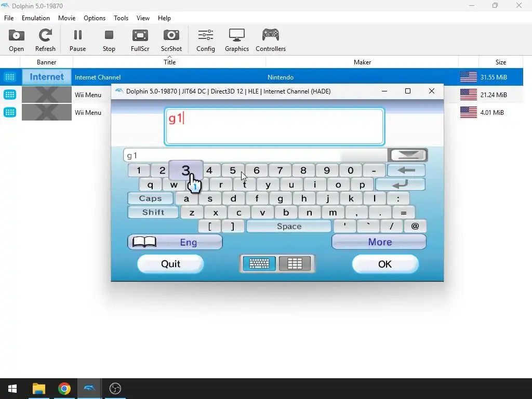Click the Space bar key
Image resolution: width=532 pixels, height=399 pixels.
pos(289,227)
